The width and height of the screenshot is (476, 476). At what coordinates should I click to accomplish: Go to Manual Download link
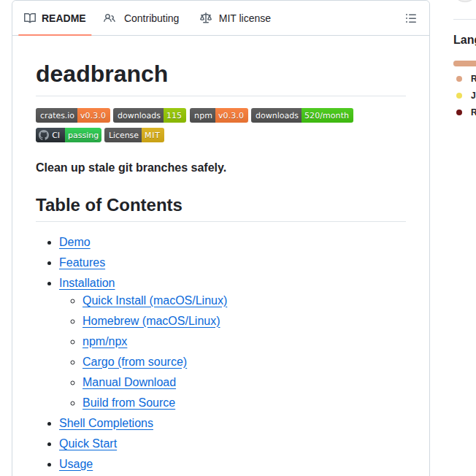pos(129,383)
